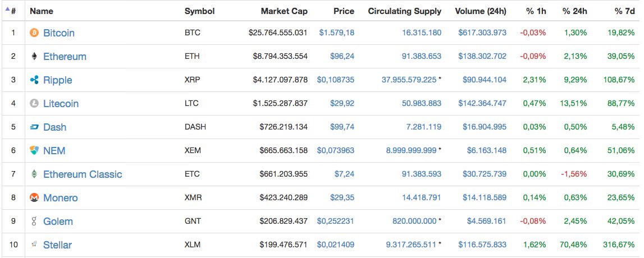Viewport: 644px width, 258px height.
Task: Open Litecoin volume $142.364.747 link
Action: click(x=482, y=103)
